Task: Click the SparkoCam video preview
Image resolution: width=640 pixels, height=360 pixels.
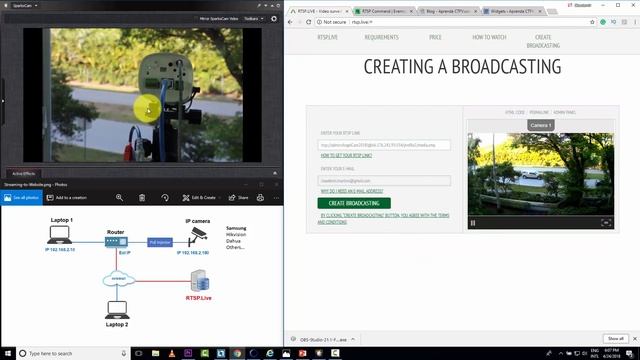Action: 142,95
